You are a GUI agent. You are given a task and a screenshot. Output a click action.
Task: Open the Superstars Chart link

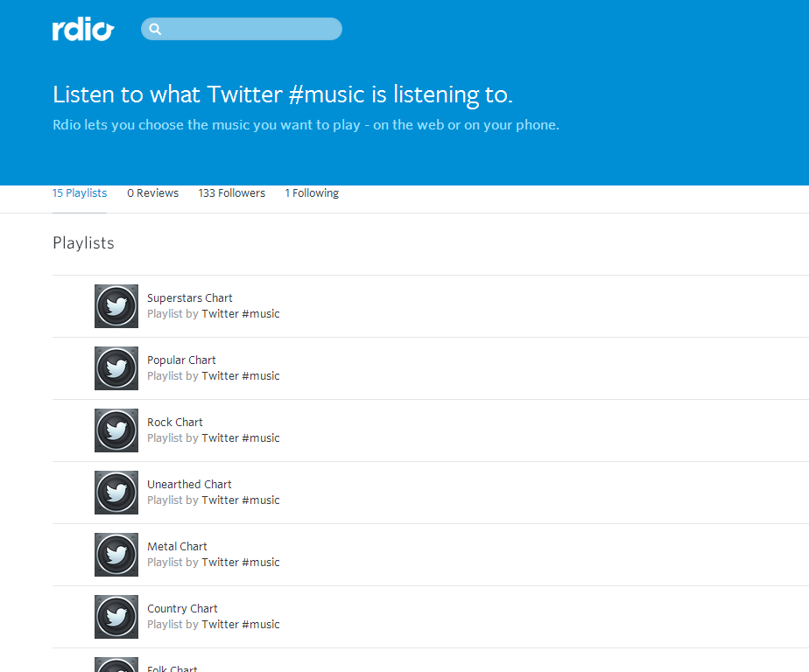(189, 298)
